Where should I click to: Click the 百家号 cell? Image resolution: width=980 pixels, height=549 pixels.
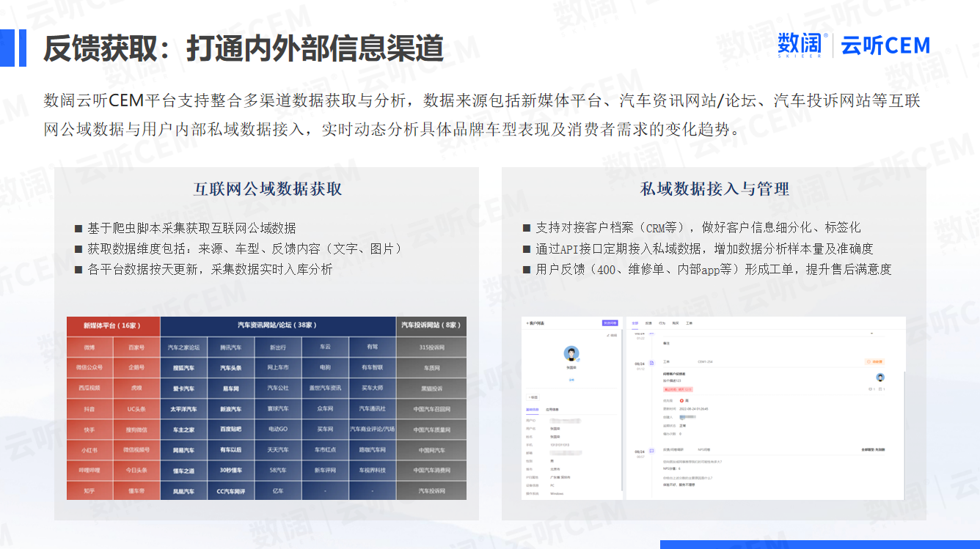[136, 347]
